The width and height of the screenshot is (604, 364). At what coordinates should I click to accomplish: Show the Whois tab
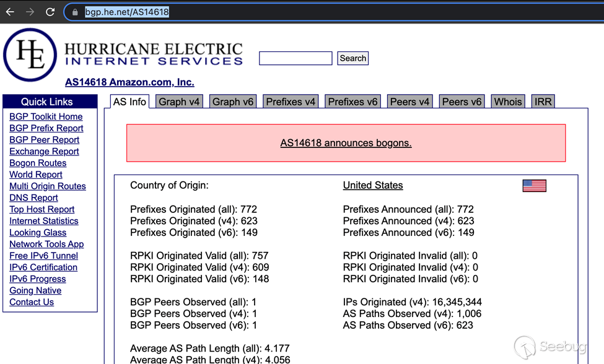(x=508, y=102)
